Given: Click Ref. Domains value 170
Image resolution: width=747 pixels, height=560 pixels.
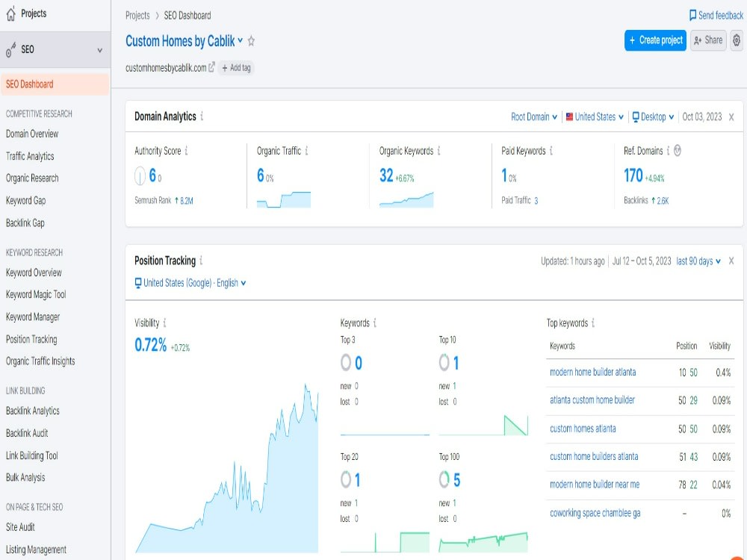Looking at the screenshot, I should pyautogui.click(x=633, y=175).
